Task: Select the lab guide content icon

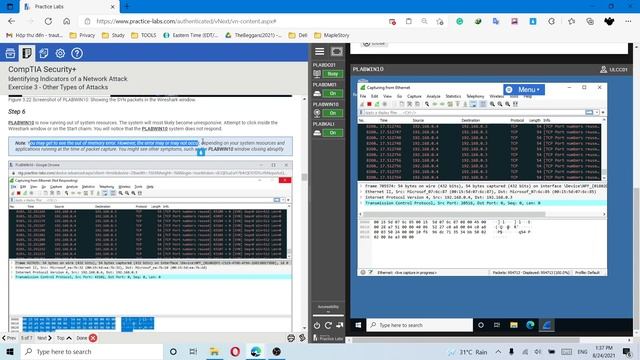Action: click(27, 53)
